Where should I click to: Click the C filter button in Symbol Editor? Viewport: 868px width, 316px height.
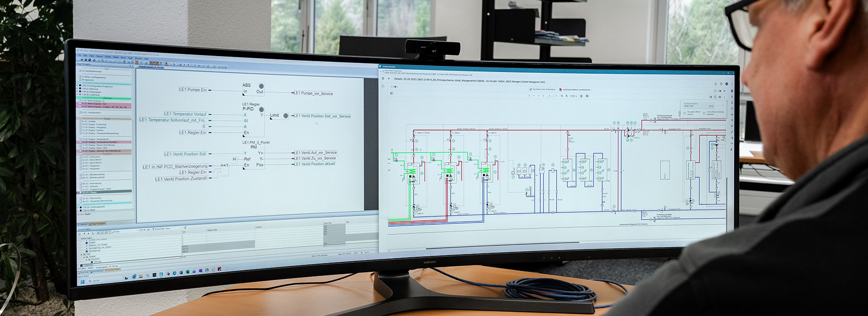(x=102, y=232)
